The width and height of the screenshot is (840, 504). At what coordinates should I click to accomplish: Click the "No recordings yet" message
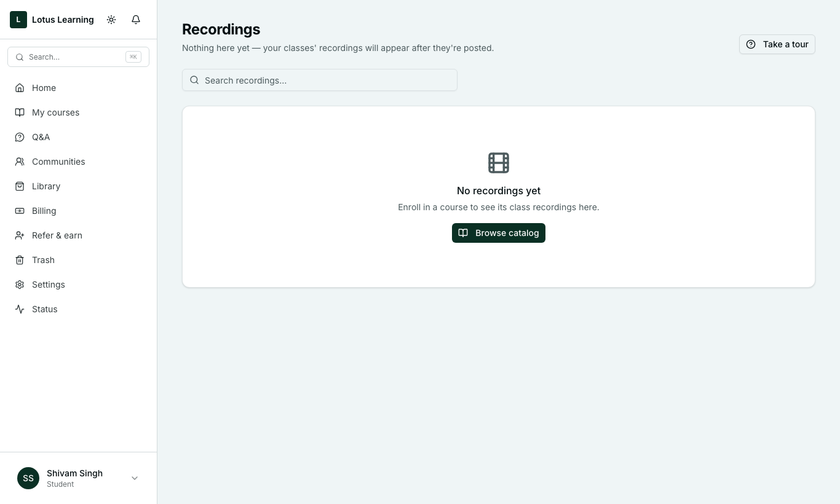click(499, 191)
